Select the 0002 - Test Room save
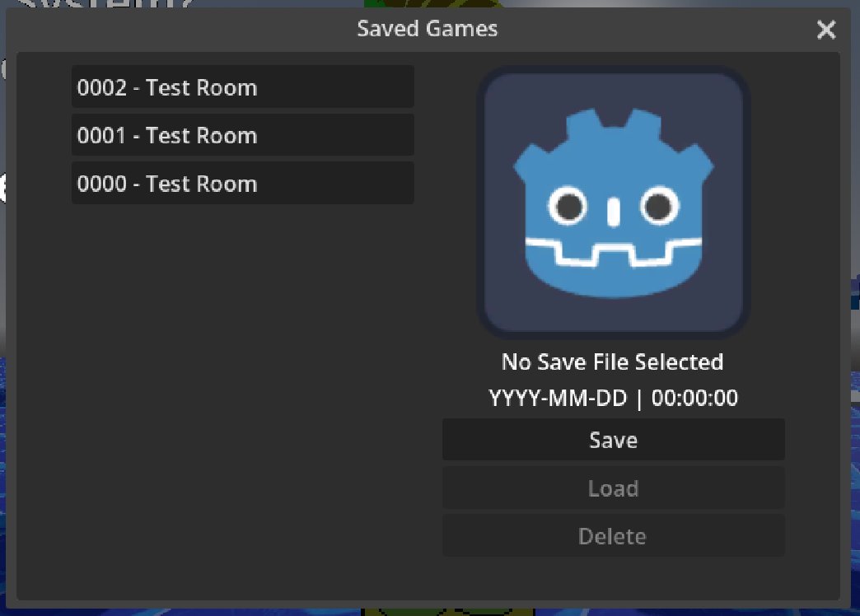The image size is (860, 616). 242,86
